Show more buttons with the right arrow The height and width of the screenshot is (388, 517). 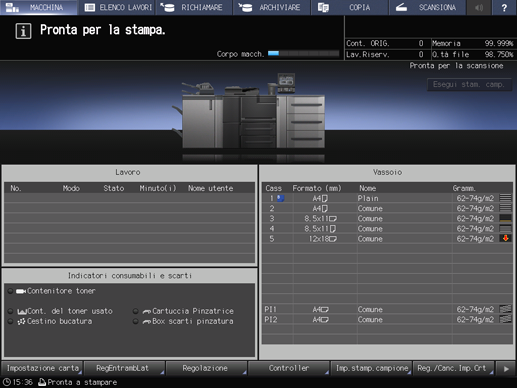click(x=506, y=368)
